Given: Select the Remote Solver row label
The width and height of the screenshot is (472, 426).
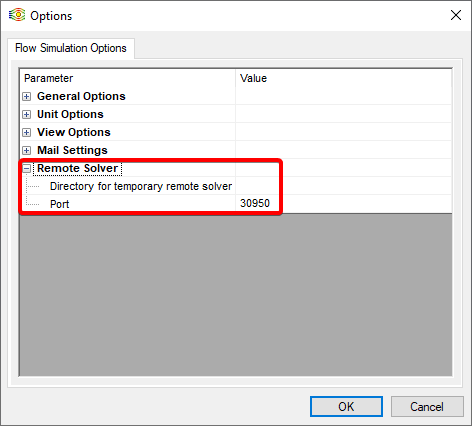Looking at the screenshot, I should [78, 168].
